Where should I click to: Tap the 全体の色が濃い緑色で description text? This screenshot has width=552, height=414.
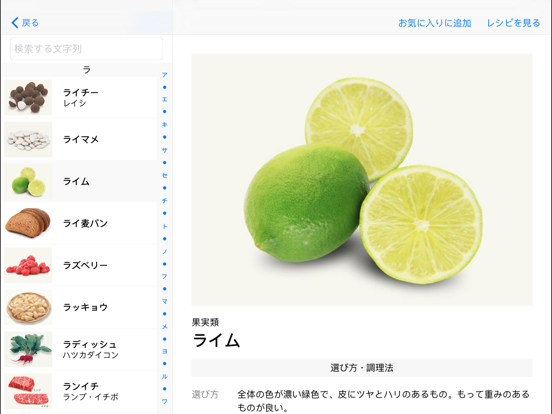pyautogui.click(x=383, y=401)
